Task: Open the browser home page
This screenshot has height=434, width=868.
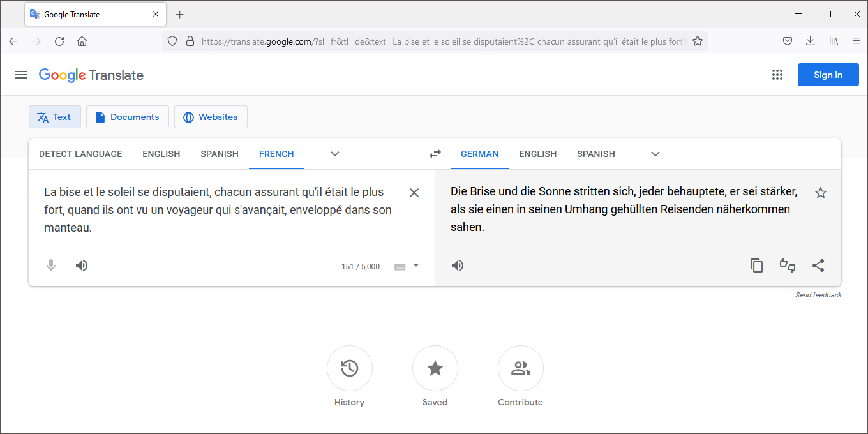Action: click(x=82, y=41)
